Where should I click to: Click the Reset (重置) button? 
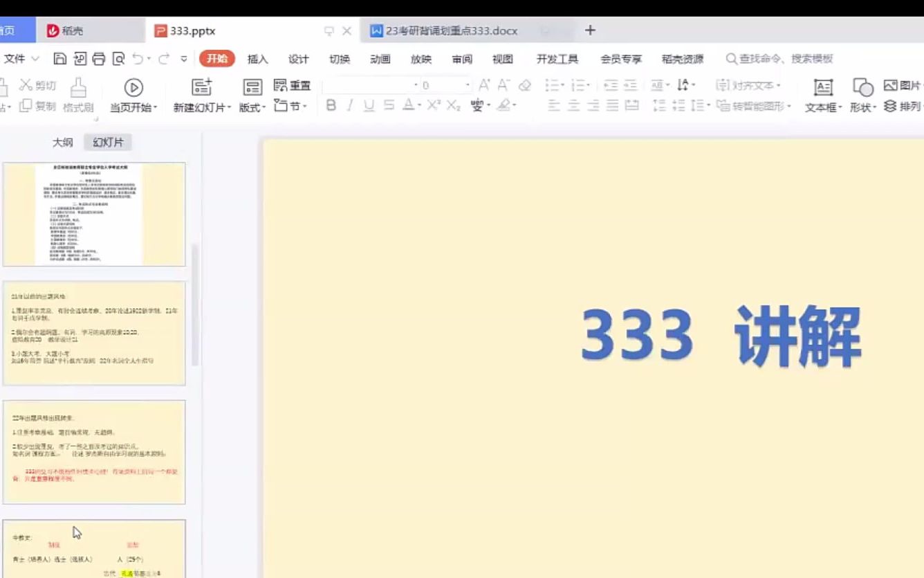[x=292, y=86]
